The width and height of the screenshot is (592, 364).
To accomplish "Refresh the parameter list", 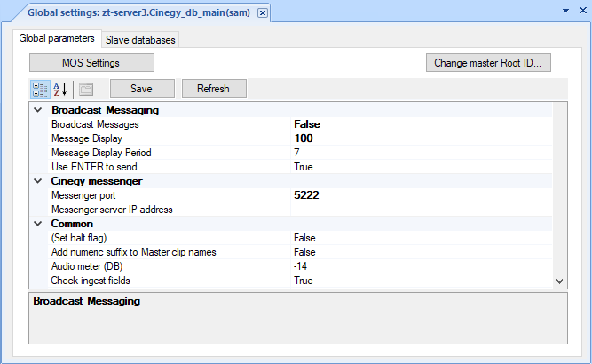I will click(x=214, y=89).
